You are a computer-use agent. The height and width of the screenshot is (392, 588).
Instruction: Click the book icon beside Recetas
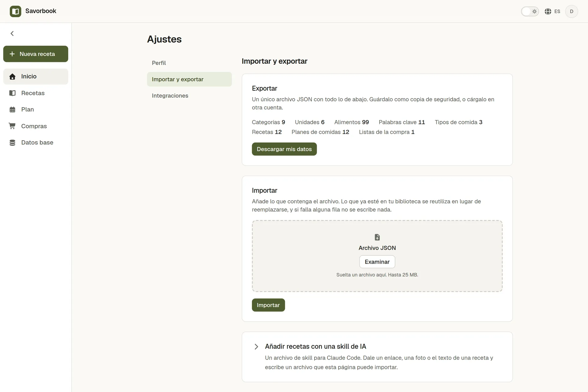coord(12,93)
